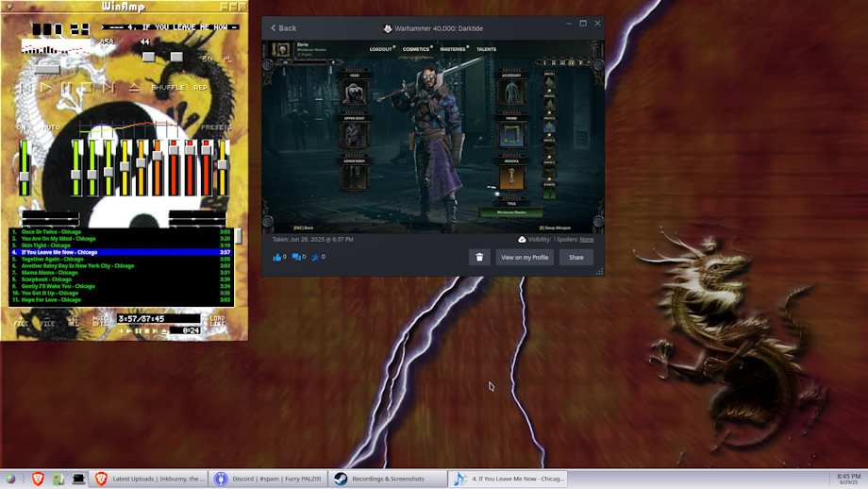
Task: Click the thumbs-up icon on the screenshot
Action: point(278,257)
